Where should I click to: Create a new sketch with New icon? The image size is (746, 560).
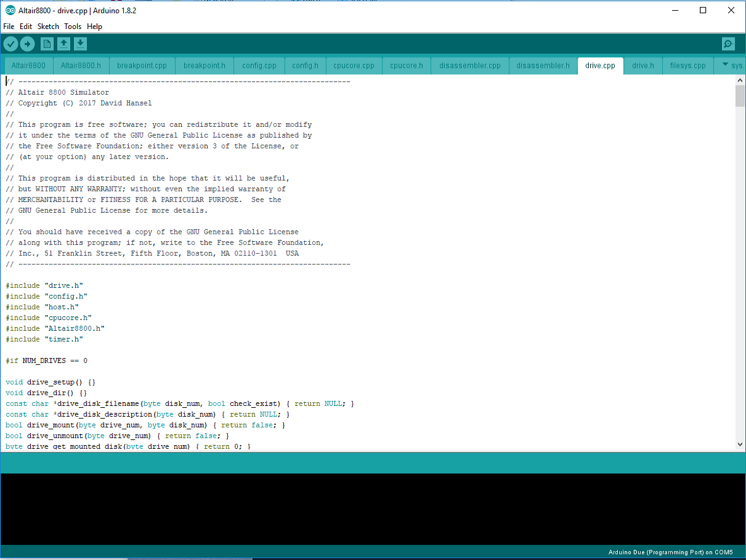coord(47,44)
